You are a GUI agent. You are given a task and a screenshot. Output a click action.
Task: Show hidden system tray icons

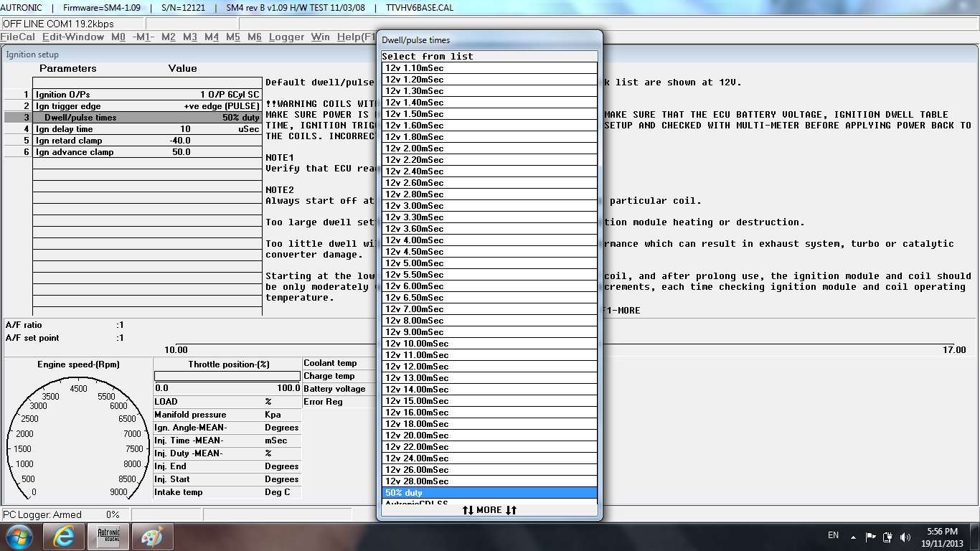853,537
